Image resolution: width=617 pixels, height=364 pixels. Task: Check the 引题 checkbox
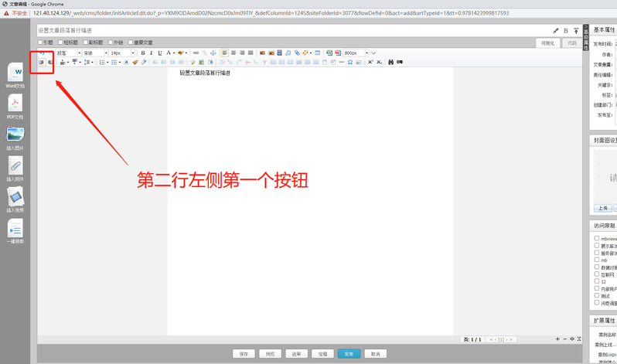point(40,43)
